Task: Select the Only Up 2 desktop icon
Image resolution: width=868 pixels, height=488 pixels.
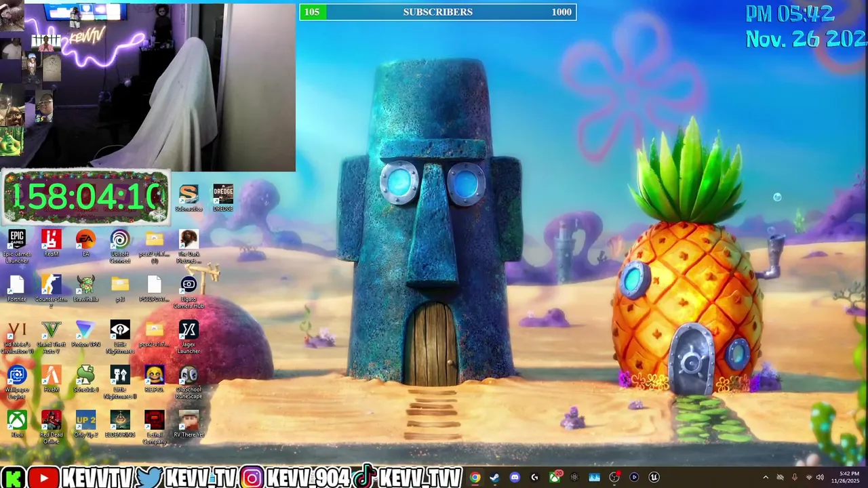Action: pyautogui.click(x=85, y=424)
